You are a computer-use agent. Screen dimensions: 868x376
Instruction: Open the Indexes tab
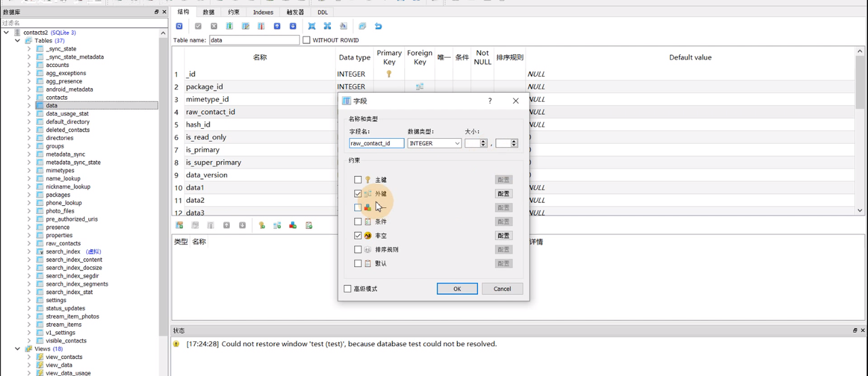tap(263, 12)
